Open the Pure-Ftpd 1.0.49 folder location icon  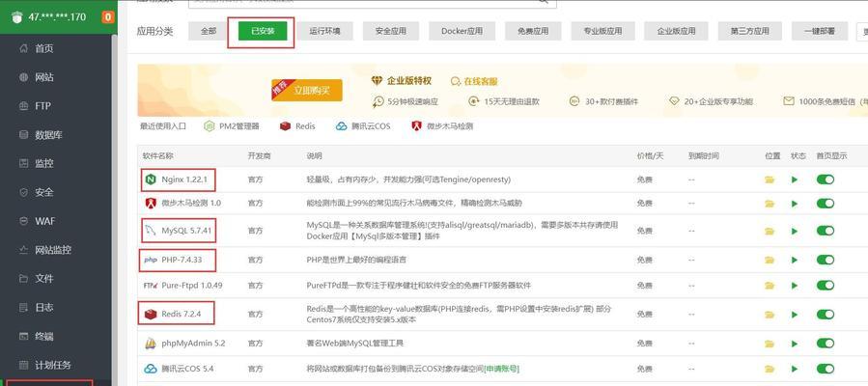(770, 286)
